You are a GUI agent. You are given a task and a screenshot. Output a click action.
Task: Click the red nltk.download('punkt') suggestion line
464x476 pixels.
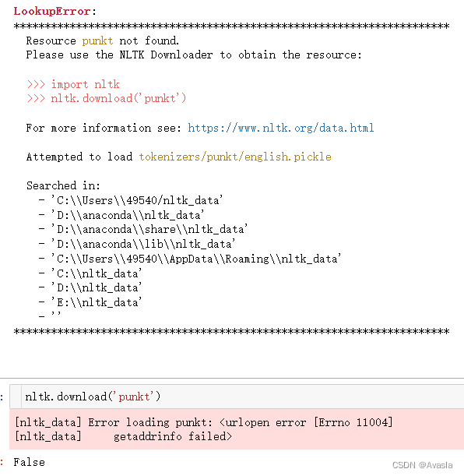point(107,98)
